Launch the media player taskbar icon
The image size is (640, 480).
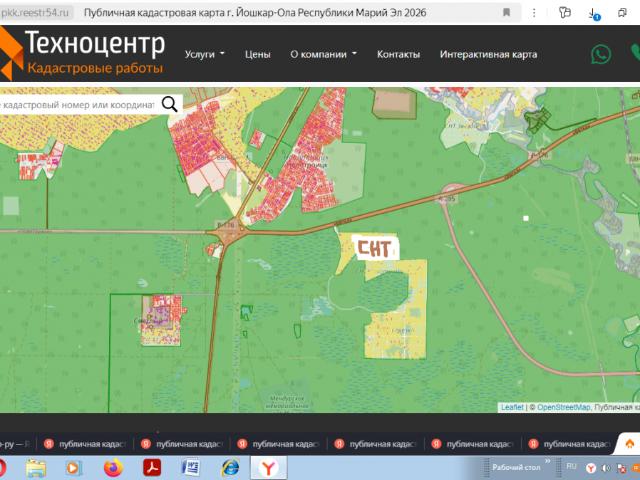pos(74,468)
